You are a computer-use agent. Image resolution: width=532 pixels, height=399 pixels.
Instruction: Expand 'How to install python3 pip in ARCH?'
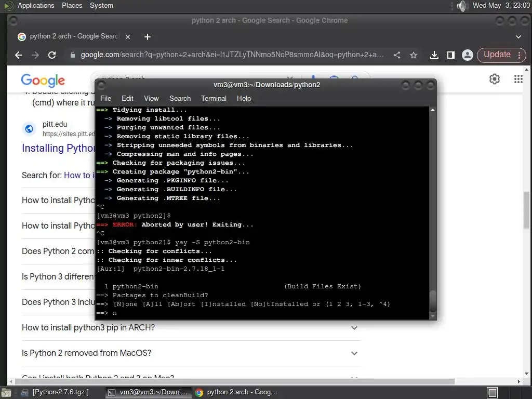pos(191,328)
